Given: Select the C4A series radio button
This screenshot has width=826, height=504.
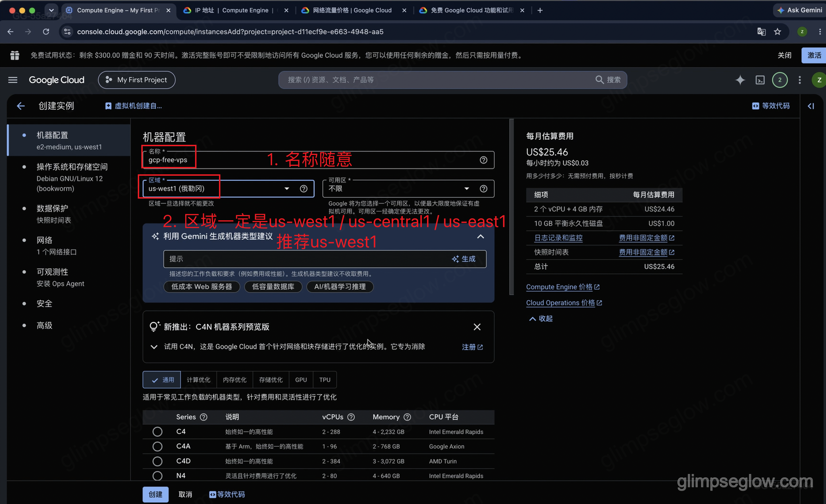Looking at the screenshot, I should pyautogui.click(x=157, y=446).
